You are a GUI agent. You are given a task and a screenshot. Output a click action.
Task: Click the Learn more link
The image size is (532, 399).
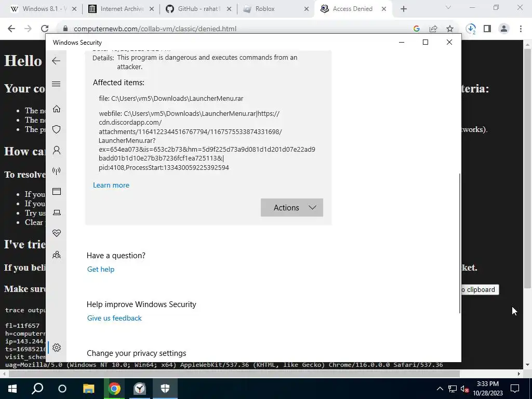point(111,185)
